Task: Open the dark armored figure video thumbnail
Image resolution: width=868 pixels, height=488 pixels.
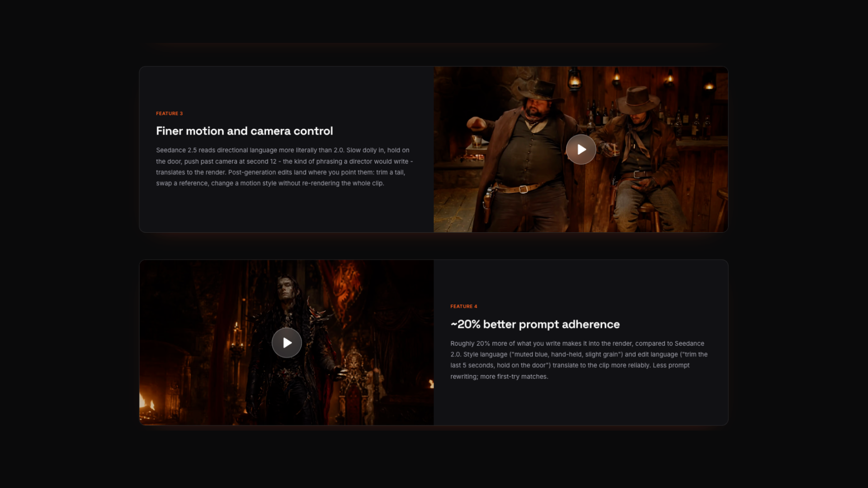Action: 287,343
